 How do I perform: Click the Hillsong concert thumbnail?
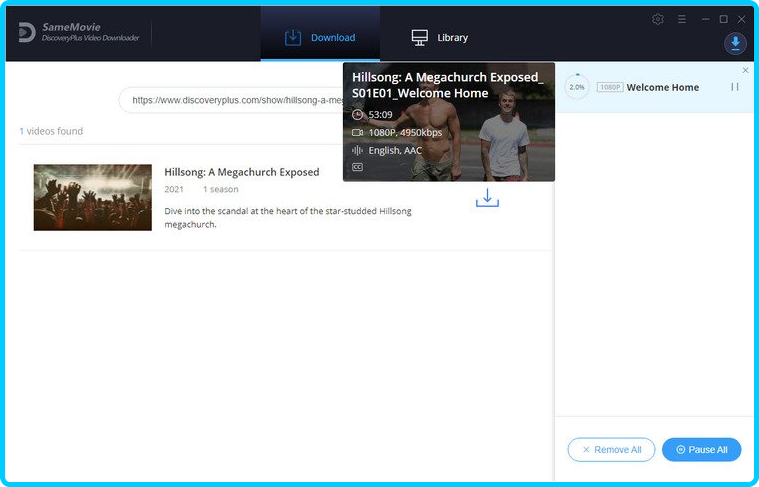92,197
